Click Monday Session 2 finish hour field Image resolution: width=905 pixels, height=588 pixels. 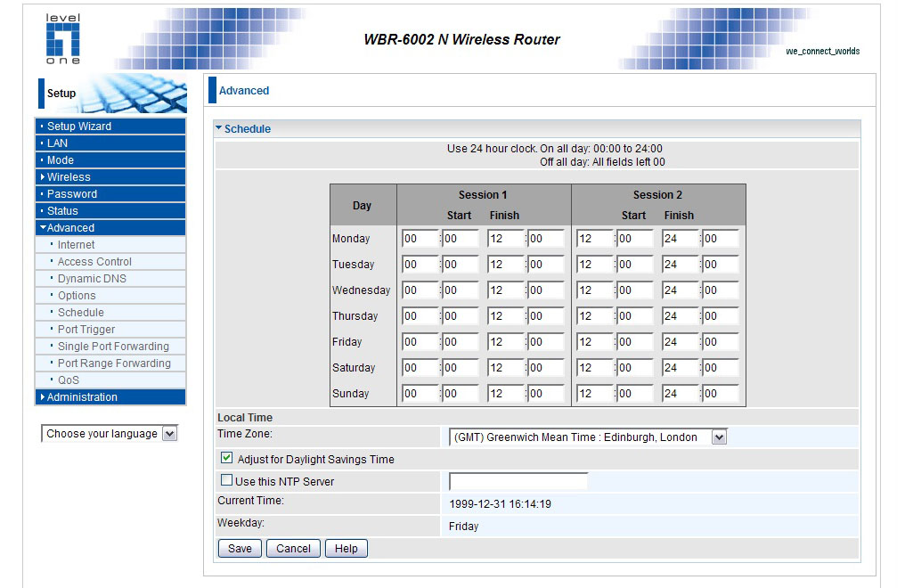681,238
